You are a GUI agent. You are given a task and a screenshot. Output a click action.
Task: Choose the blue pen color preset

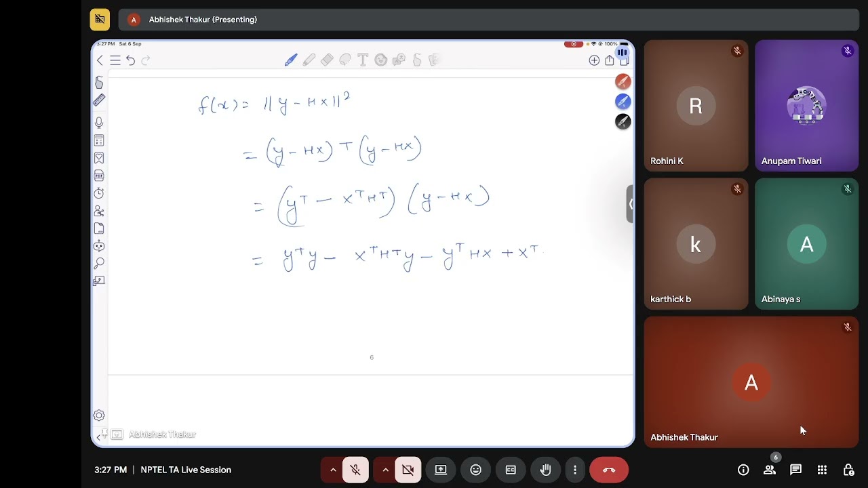(x=623, y=102)
